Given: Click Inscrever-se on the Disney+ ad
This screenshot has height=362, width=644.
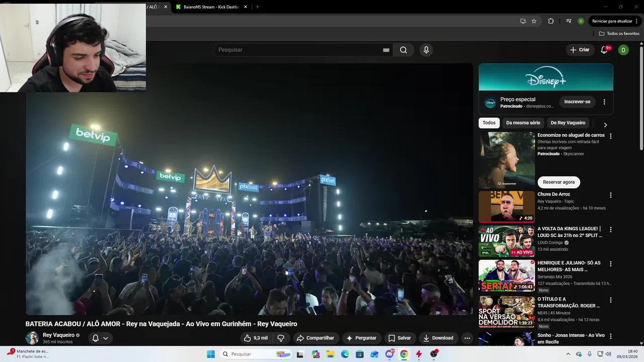Looking at the screenshot, I should tap(577, 102).
